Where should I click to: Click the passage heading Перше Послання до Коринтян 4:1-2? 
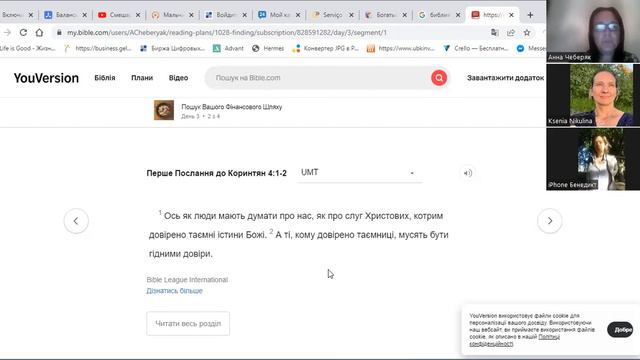[216, 173]
